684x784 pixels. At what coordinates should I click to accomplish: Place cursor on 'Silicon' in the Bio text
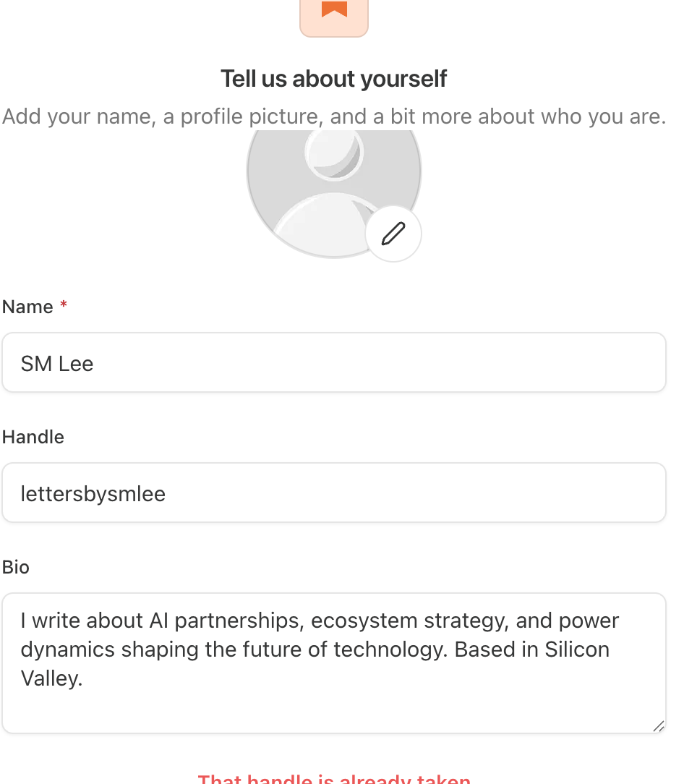pos(577,649)
